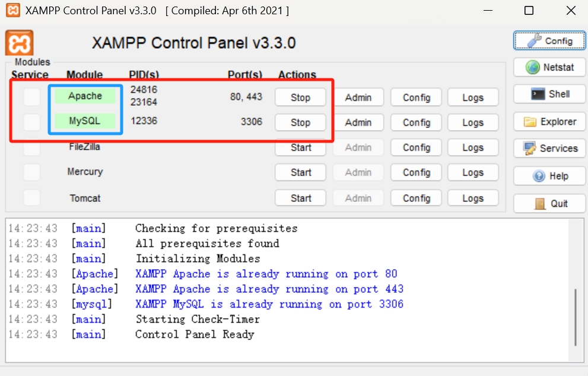The width and height of the screenshot is (588, 376).
Task: Open the MySQL Logs menu
Action: [x=473, y=122]
